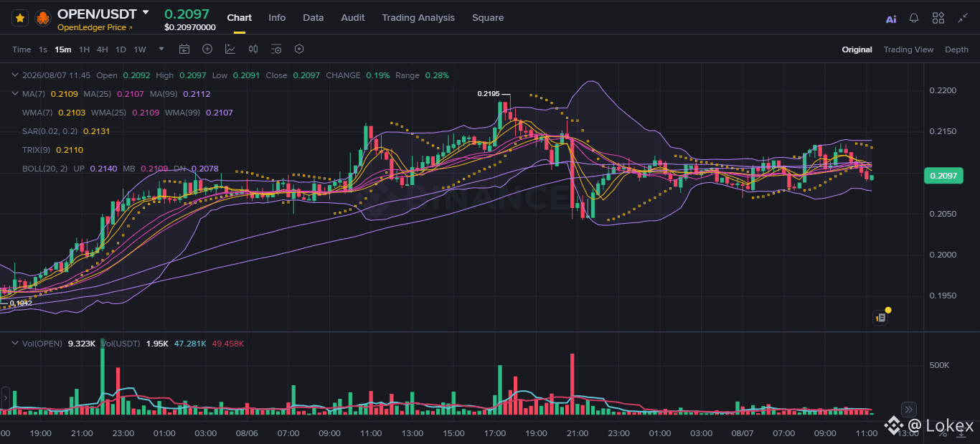
Task: Switch to the Info tab
Action: (277, 18)
